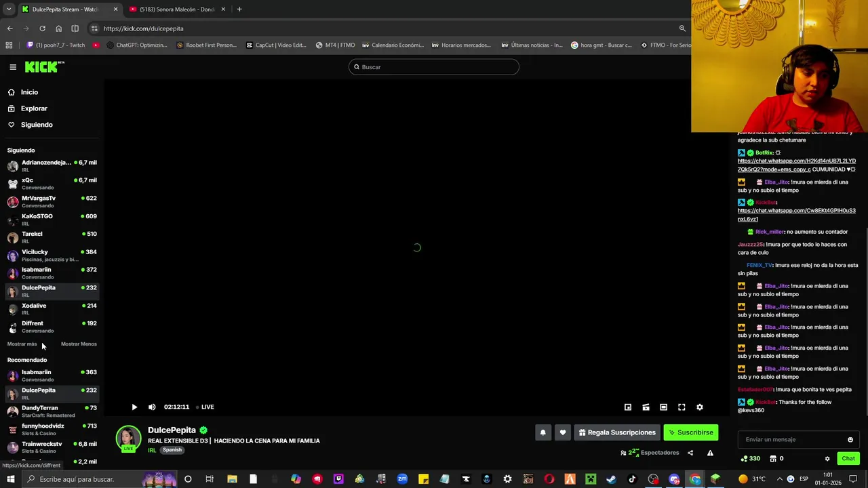Go back in browser history
Screen dimensions: 868x488
pos(9,28)
